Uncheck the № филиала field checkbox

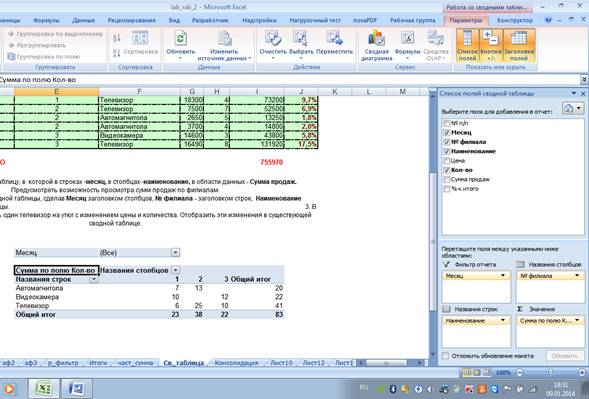pyautogui.click(x=447, y=142)
